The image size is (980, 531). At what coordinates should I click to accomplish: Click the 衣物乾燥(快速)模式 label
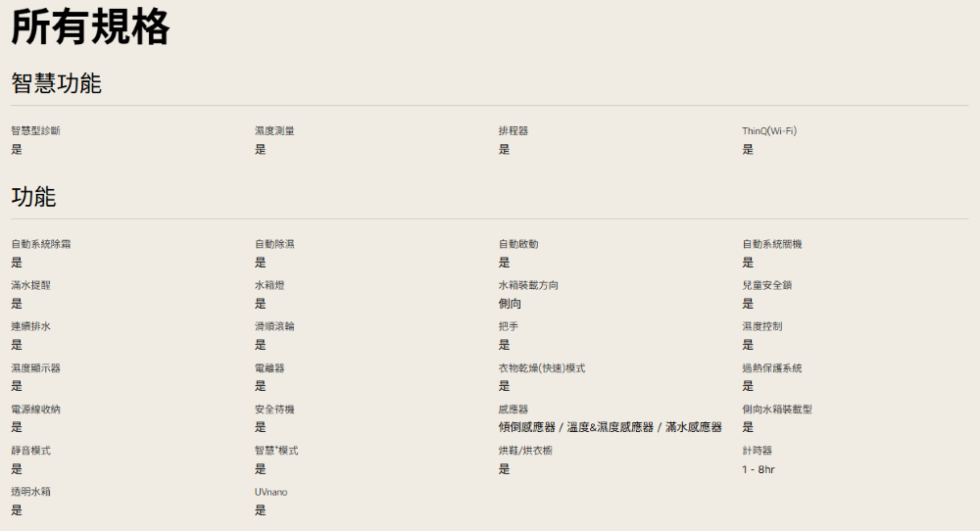(x=541, y=368)
